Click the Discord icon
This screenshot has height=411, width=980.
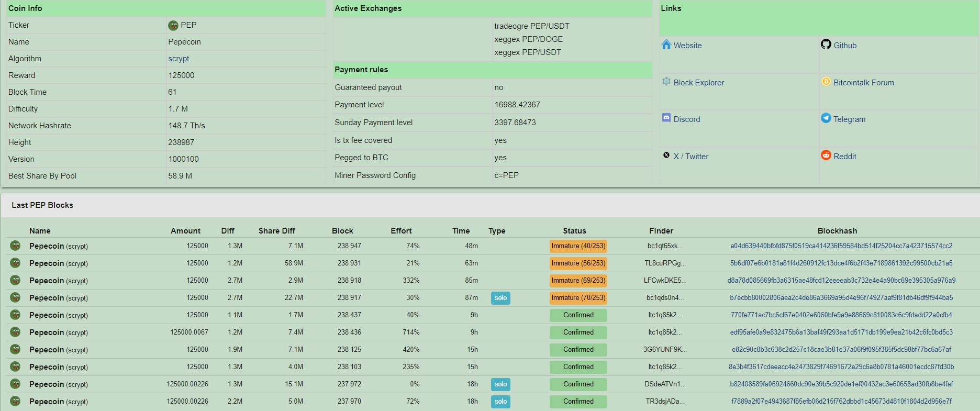click(x=666, y=118)
